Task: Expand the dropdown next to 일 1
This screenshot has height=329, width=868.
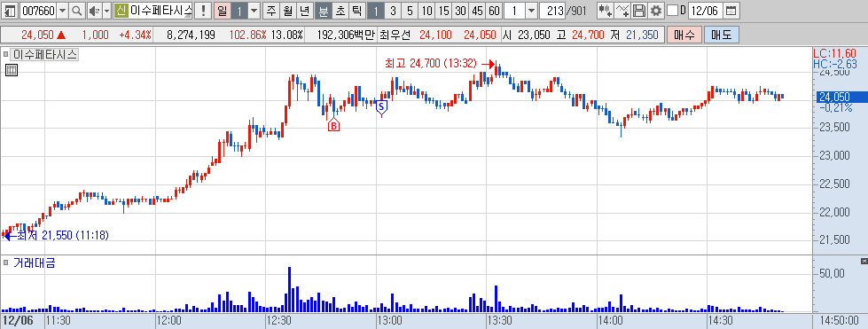Action: [254, 11]
